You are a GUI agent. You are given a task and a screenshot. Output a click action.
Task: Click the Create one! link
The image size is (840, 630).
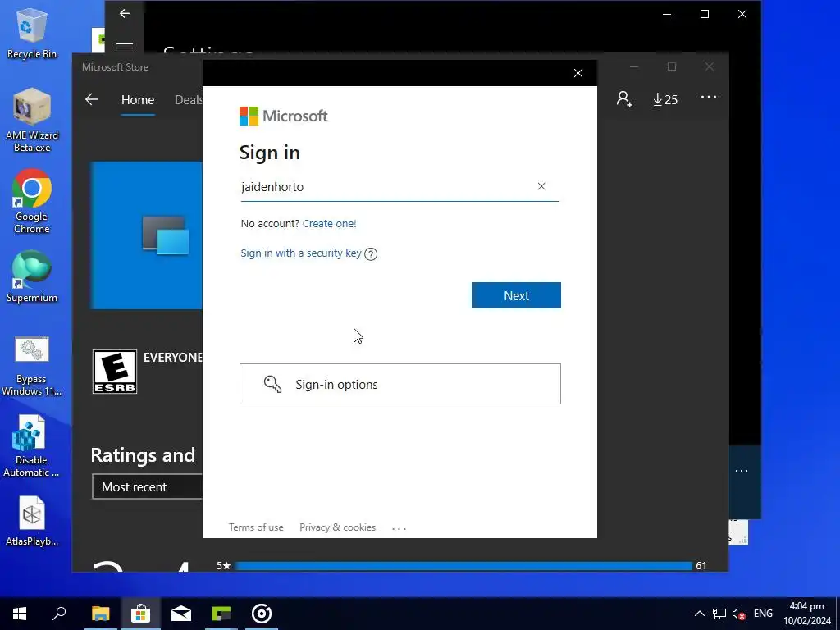point(330,223)
